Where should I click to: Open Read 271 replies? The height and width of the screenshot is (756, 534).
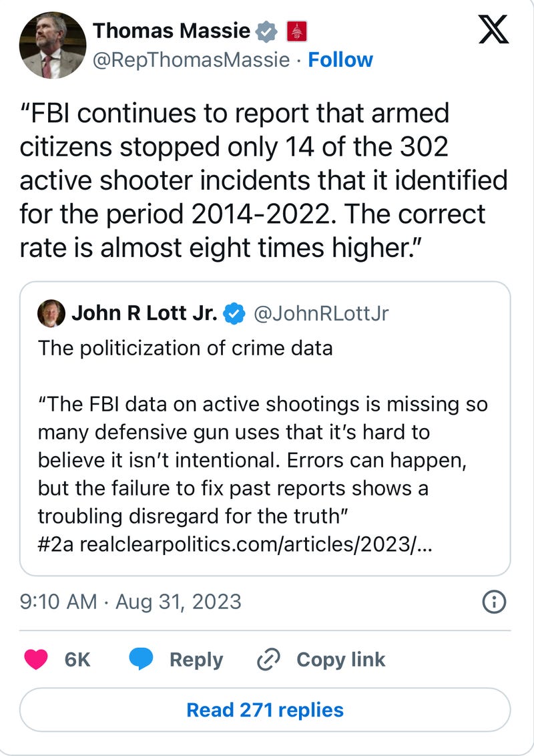pyautogui.click(x=265, y=710)
